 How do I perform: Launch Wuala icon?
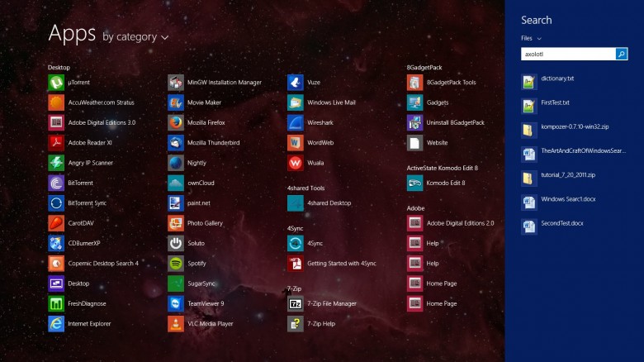[x=296, y=163]
